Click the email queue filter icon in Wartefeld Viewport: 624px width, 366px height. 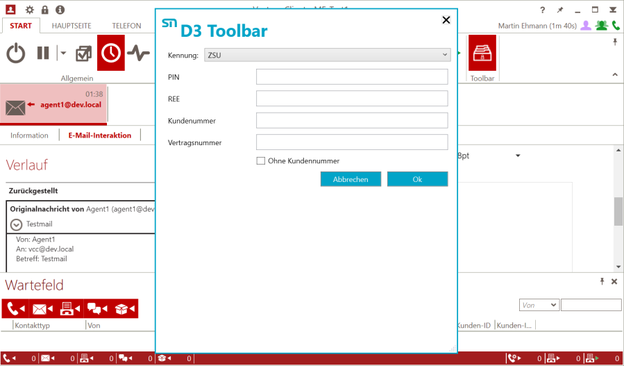pos(43,309)
